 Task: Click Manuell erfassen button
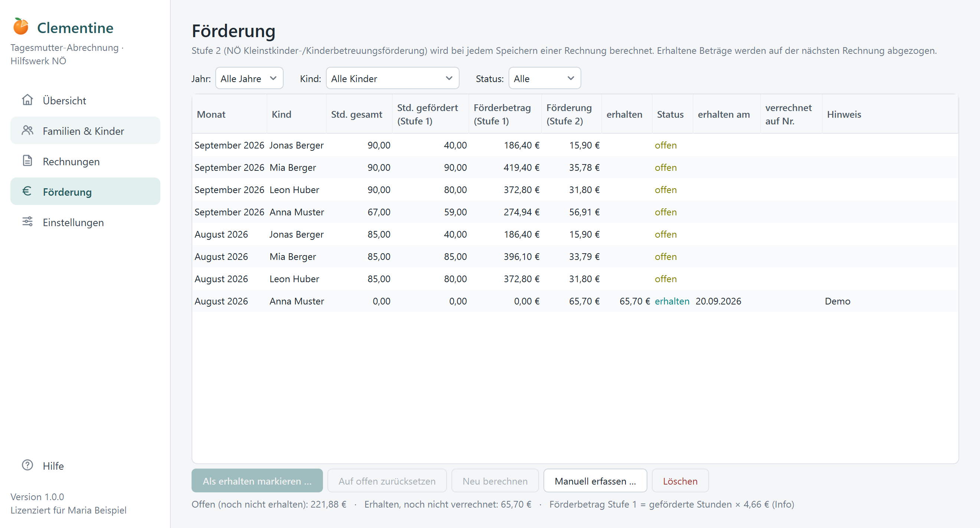595,481
